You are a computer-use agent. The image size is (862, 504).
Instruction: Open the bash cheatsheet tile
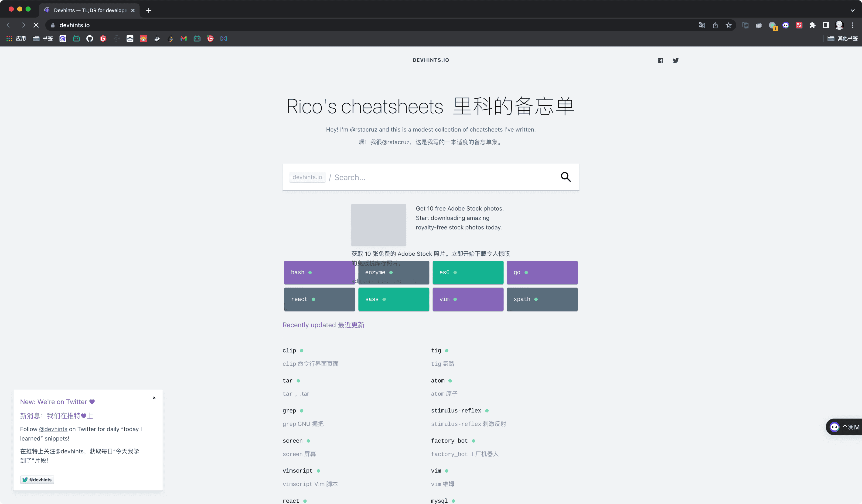coord(320,272)
